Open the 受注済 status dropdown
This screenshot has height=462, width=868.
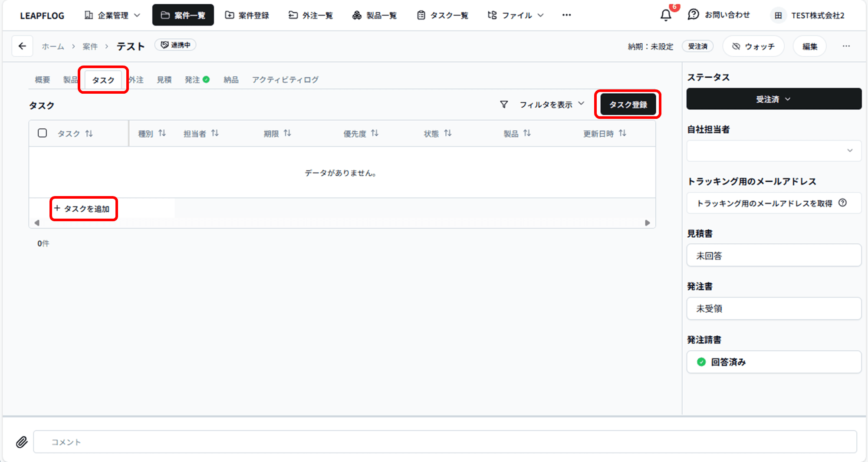[x=773, y=99]
